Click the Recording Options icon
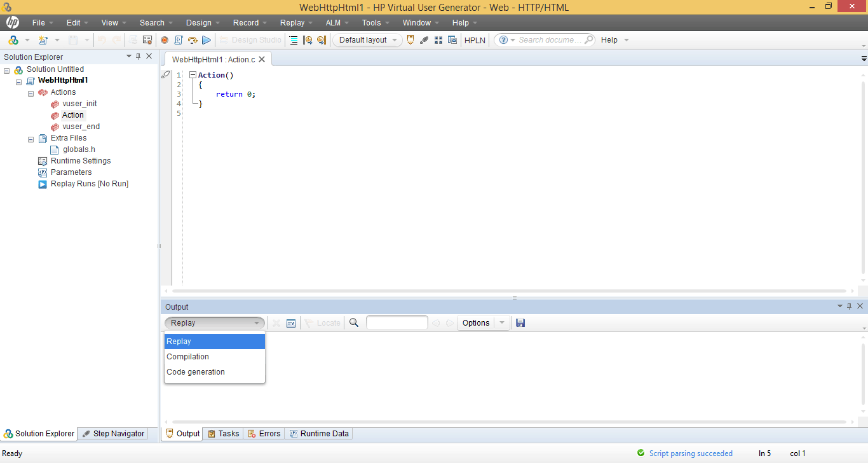 [147, 40]
